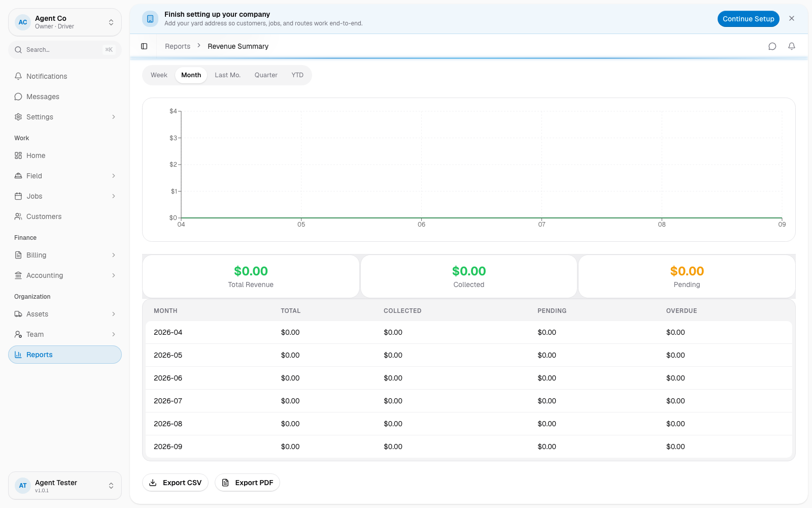Select the 2026-06 table row
Viewport: 812px width, 508px height.
pyautogui.click(x=469, y=378)
